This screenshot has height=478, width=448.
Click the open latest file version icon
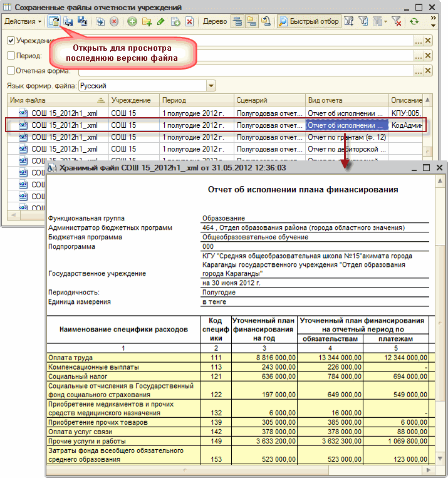pyautogui.click(x=55, y=21)
